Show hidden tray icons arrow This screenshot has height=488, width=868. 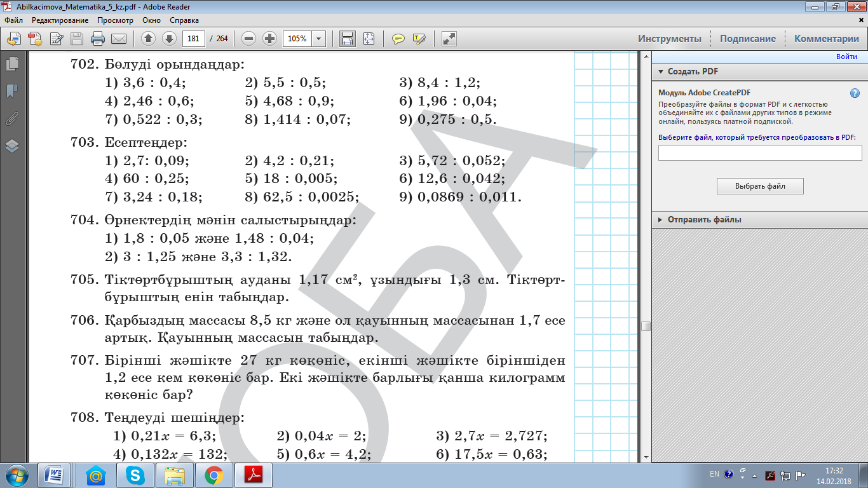(x=754, y=475)
